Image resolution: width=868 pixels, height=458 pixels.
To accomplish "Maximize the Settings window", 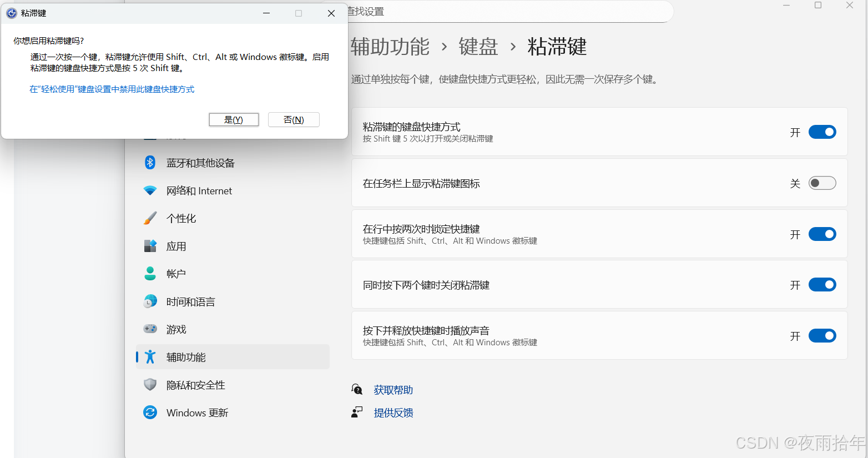I will [x=818, y=6].
